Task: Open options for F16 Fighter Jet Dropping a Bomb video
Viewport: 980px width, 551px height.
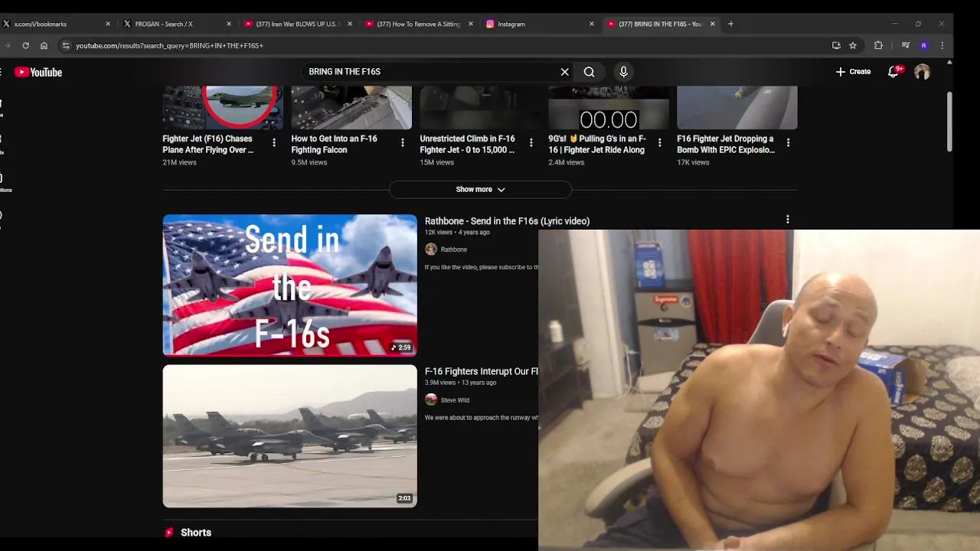Action: (x=789, y=142)
